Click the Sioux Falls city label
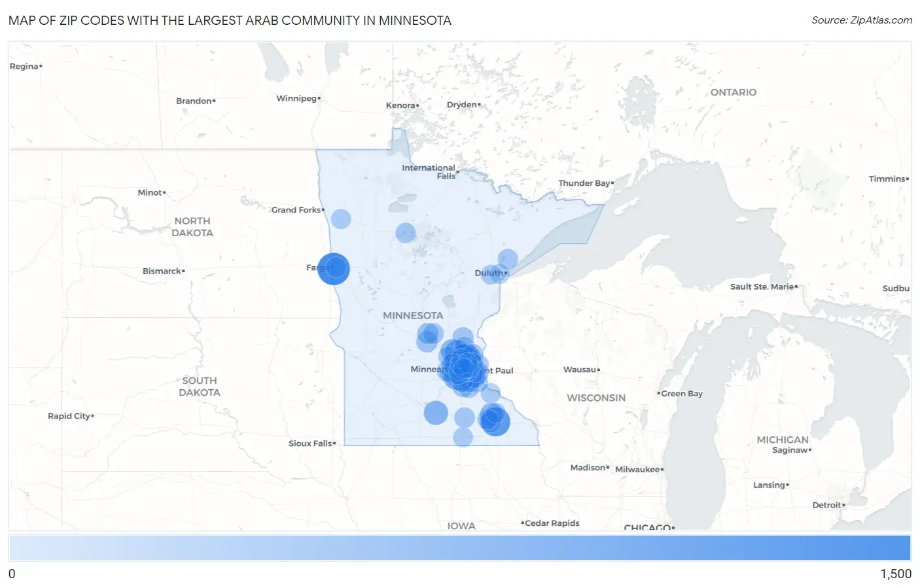This screenshot has width=920, height=588. [x=312, y=443]
